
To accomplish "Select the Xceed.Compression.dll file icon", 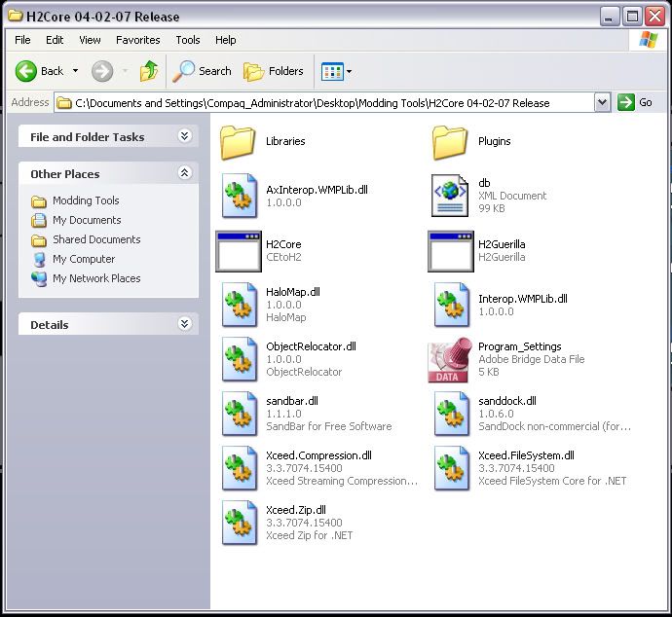I will click(240, 467).
